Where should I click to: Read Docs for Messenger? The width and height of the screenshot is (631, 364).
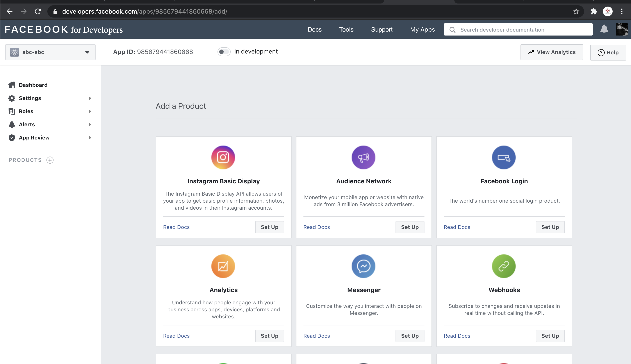(x=317, y=336)
